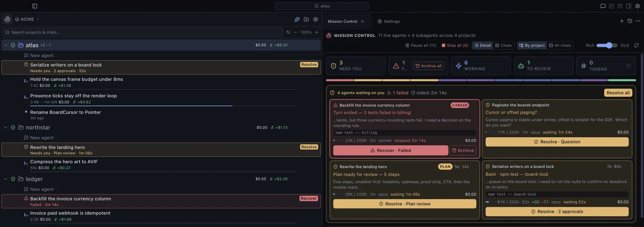This screenshot has height=227, width=644.
Task: Switch to Chats view mode
Action: point(503,45)
